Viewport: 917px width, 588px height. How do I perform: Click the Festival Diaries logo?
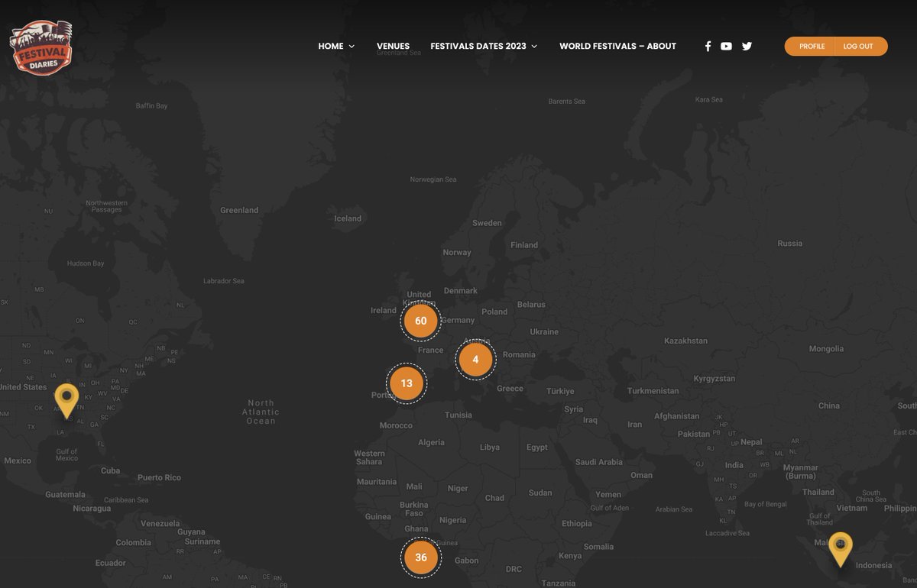coord(41,46)
